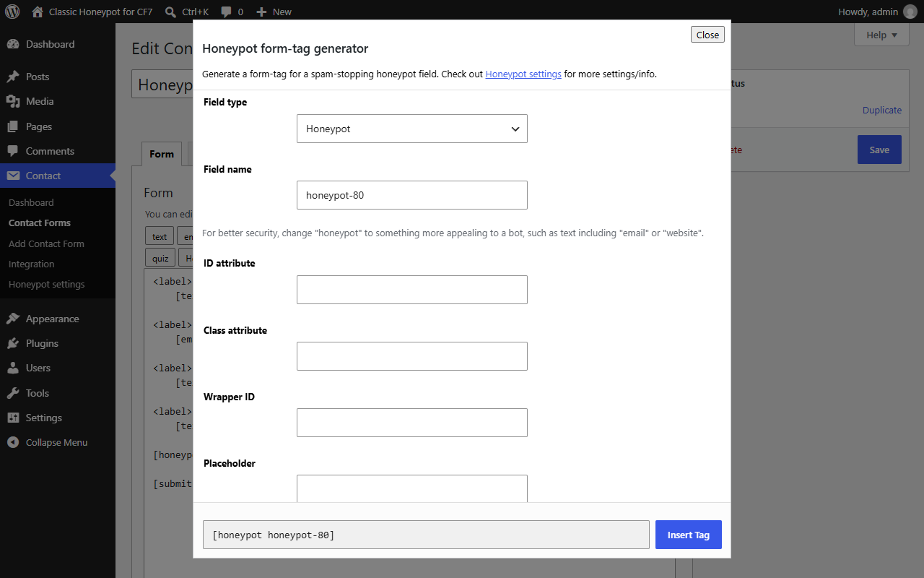Click the Wrapper ID input field
This screenshot has height=578, width=924.
(x=412, y=423)
